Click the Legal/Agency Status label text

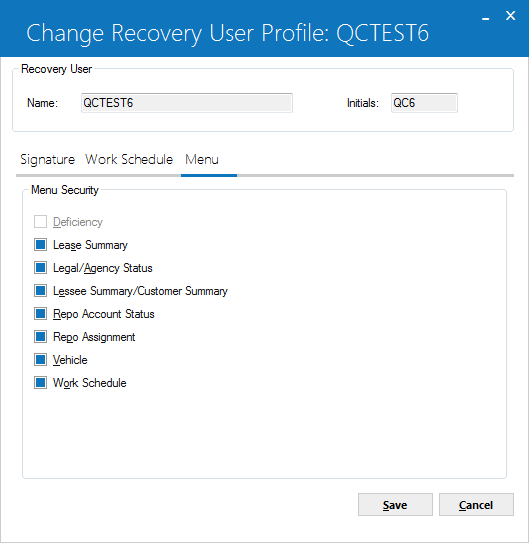point(102,268)
